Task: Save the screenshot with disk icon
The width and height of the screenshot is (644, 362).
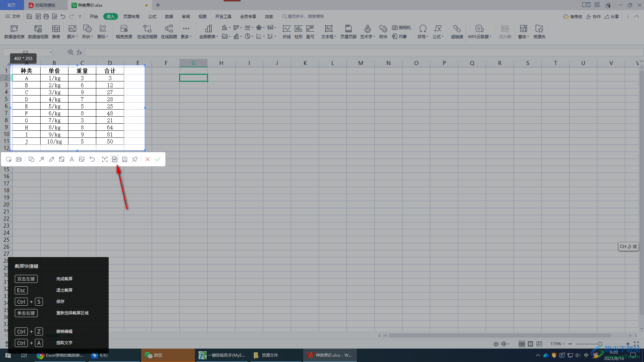Action: click(125, 160)
